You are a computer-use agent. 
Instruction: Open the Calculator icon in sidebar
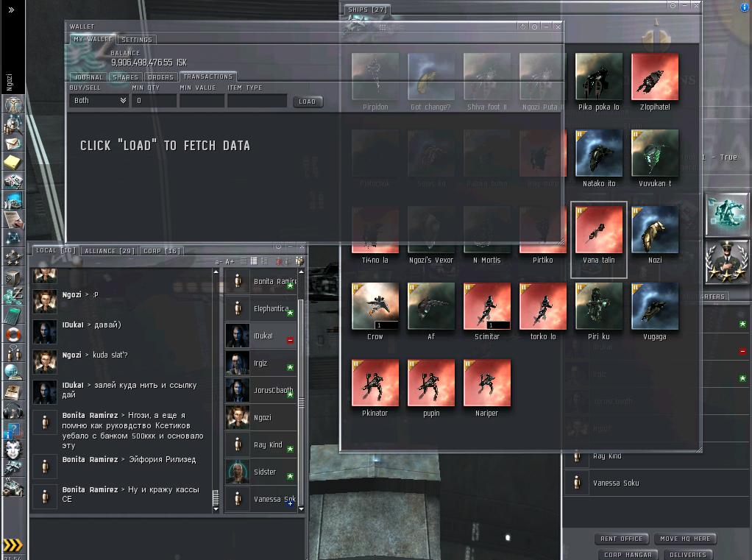[x=13, y=314]
